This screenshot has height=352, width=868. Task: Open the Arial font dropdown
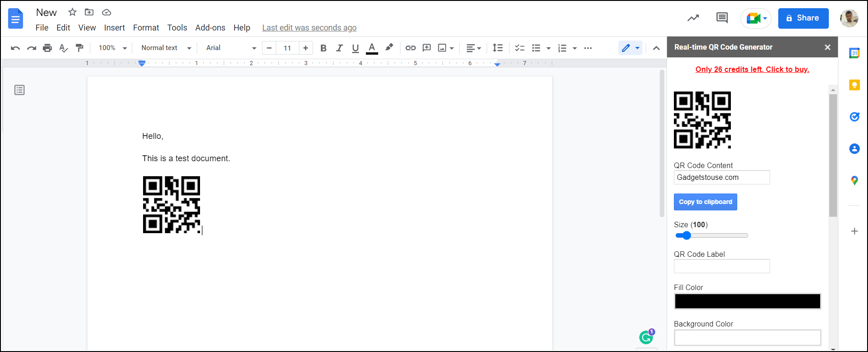tap(231, 48)
